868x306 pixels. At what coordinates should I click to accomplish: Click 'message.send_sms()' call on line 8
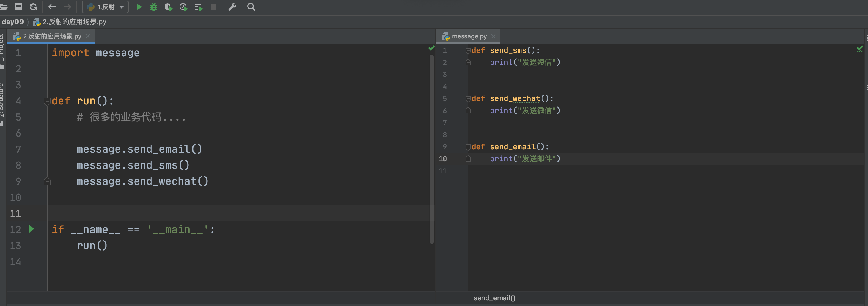pos(133,165)
